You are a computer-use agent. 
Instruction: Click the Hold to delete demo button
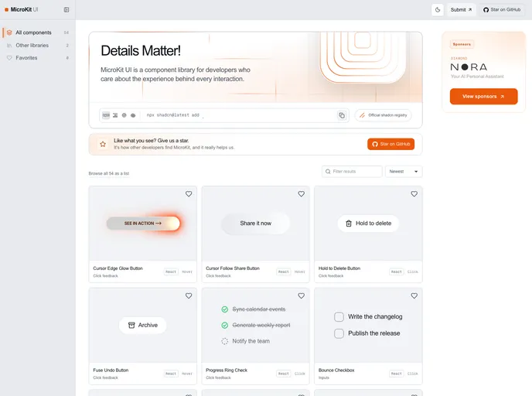(368, 224)
